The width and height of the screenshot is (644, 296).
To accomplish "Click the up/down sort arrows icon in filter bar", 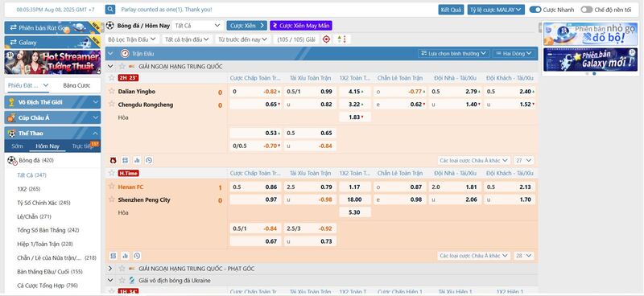I will [341, 39].
